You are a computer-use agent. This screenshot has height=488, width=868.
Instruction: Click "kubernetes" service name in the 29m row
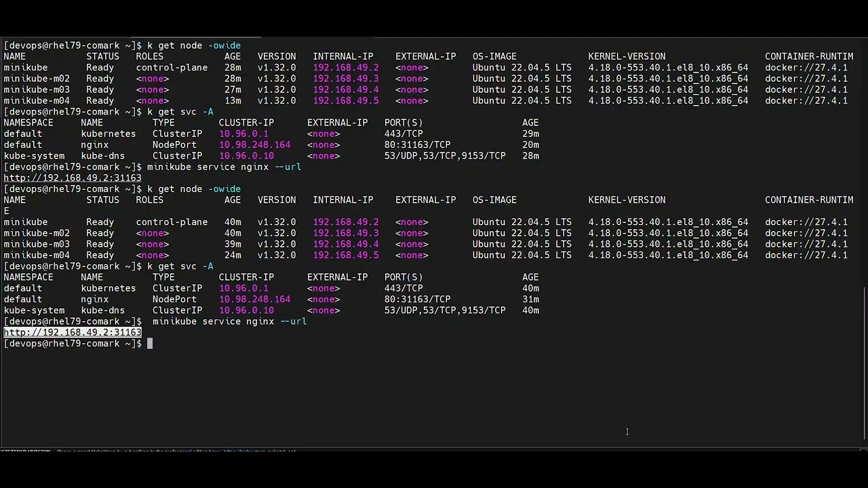pyautogui.click(x=108, y=134)
